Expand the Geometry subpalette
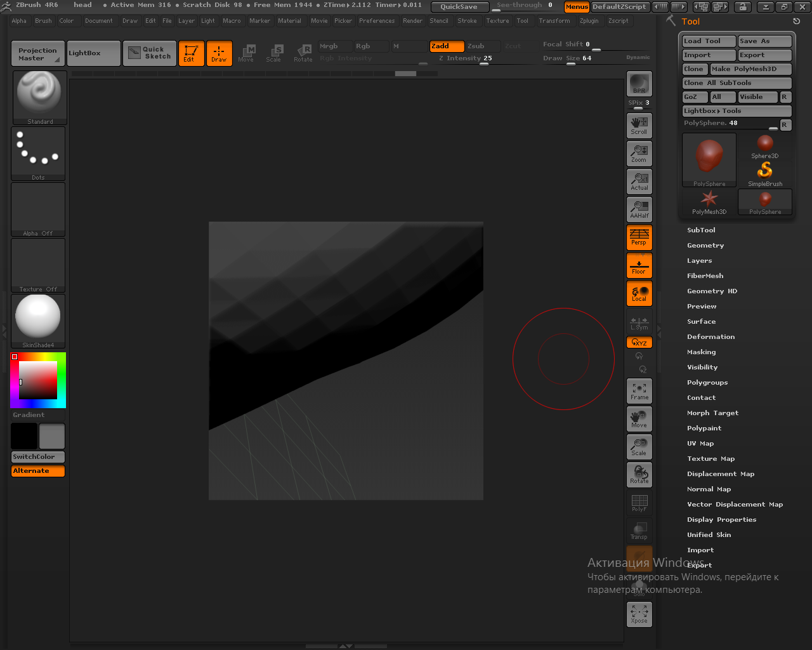This screenshot has width=812, height=650. click(705, 245)
